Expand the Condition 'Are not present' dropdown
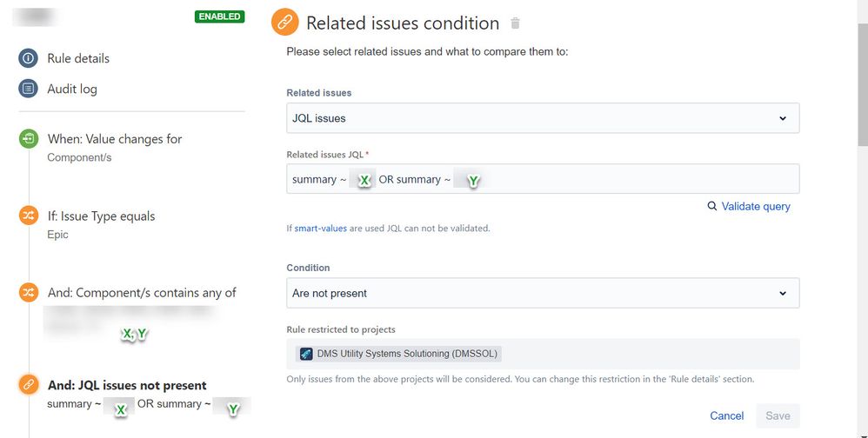Screen dimensions: 868x438 tap(543, 293)
